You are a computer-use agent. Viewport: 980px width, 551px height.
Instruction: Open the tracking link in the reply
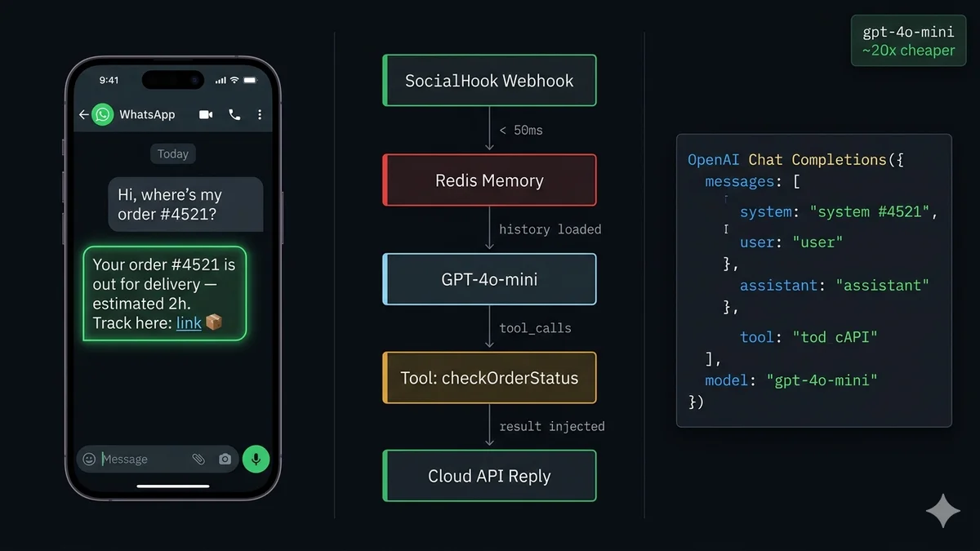189,323
